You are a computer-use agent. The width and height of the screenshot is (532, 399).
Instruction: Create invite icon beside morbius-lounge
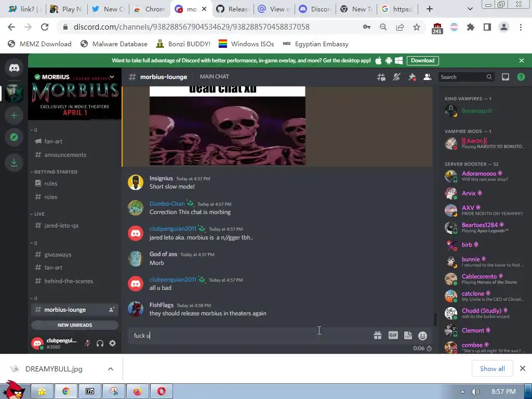tap(111, 310)
